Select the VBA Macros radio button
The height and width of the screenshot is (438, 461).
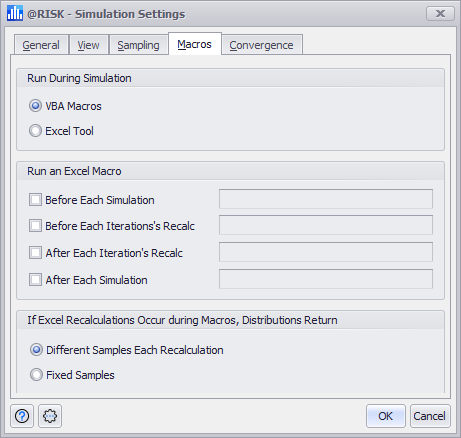point(35,106)
